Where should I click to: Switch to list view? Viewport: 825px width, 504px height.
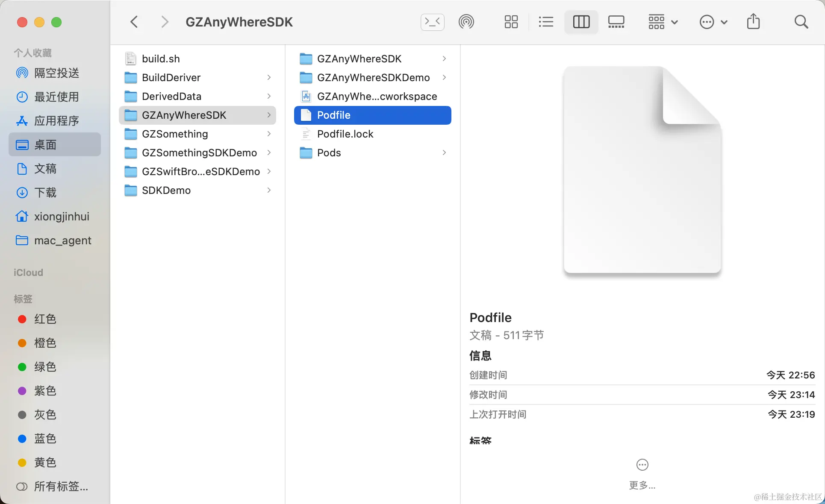coord(546,22)
